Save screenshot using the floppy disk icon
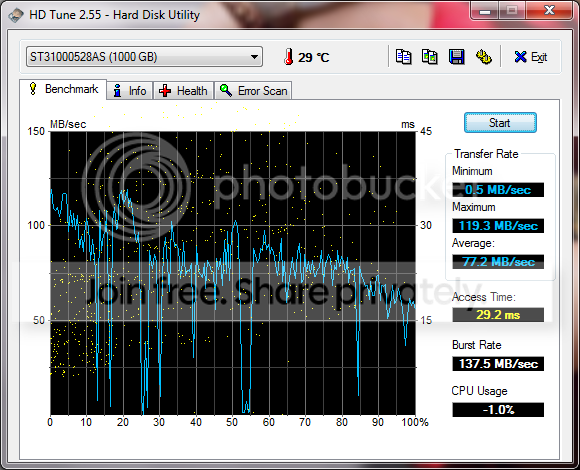Viewport: 580px width, 470px height. [x=456, y=57]
